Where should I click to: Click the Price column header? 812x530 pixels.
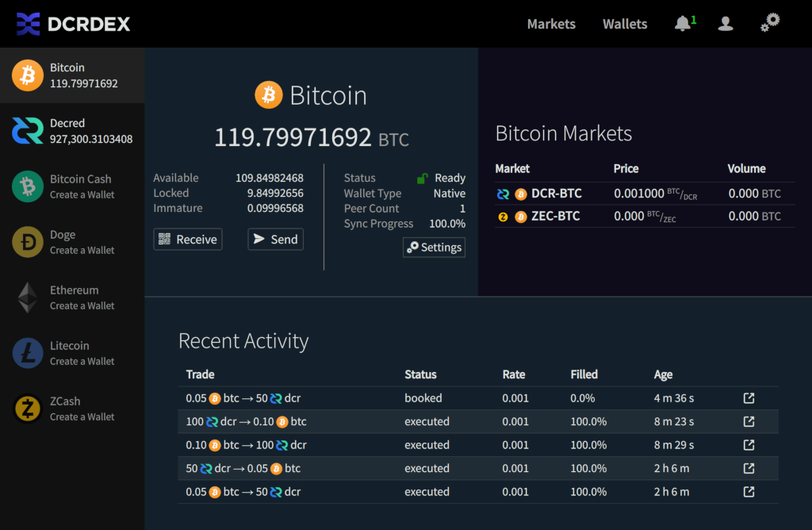tap(626, 169)
